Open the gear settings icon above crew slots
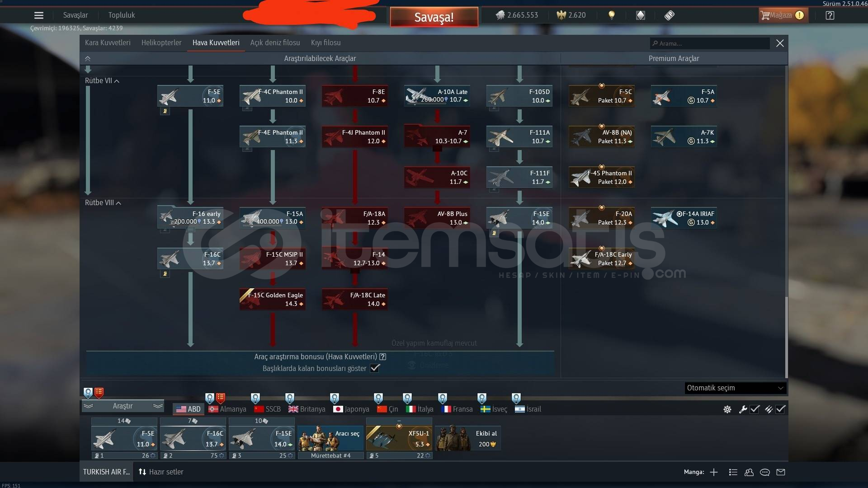The width and height of the screenshot is (868, 488). (x=727, y=409)
